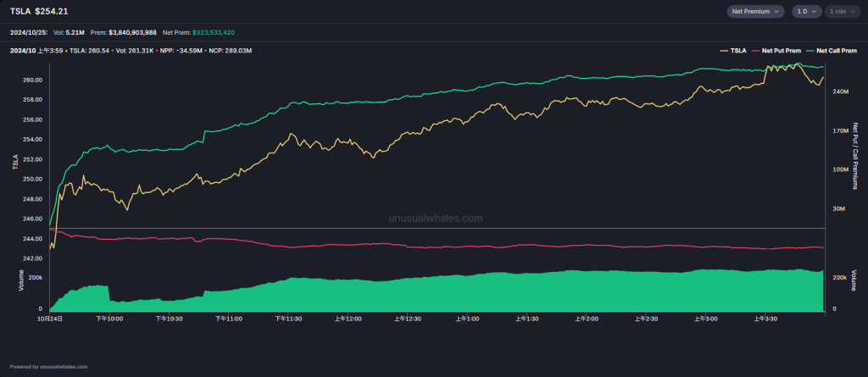Click the 下午10:00 time axis tick

109,319
